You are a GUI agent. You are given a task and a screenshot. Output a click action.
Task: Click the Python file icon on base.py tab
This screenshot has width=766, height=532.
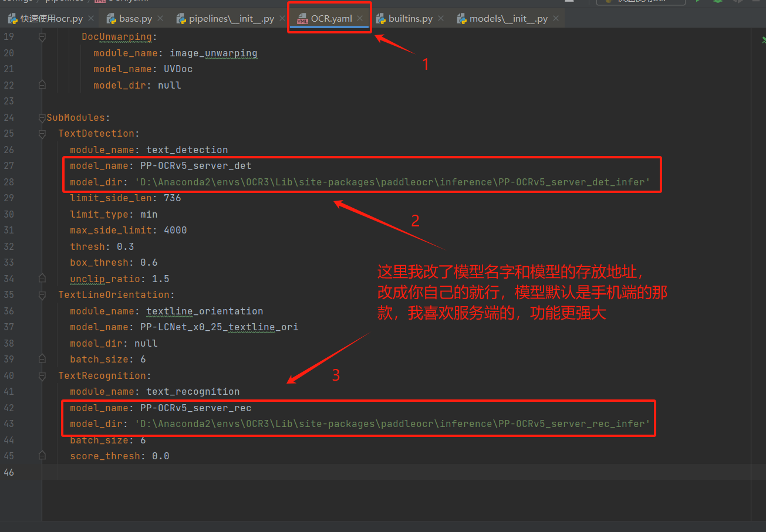click(x=110, y=19)
